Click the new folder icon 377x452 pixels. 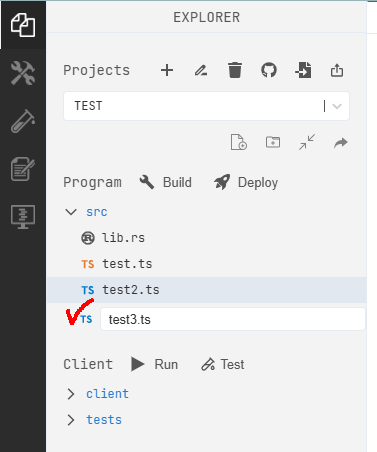273,142
